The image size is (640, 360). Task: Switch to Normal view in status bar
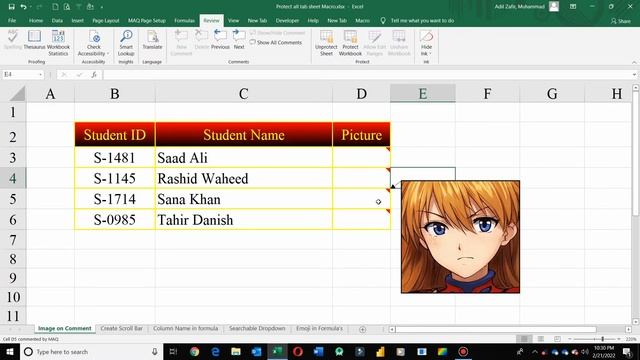pos(524,339)
